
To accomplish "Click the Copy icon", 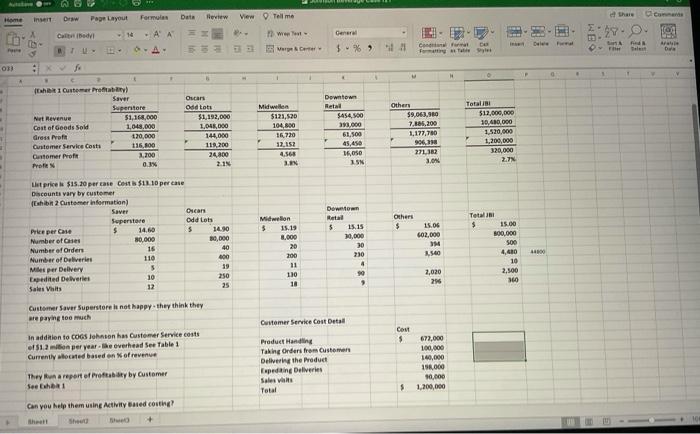I will coord(32,44).
